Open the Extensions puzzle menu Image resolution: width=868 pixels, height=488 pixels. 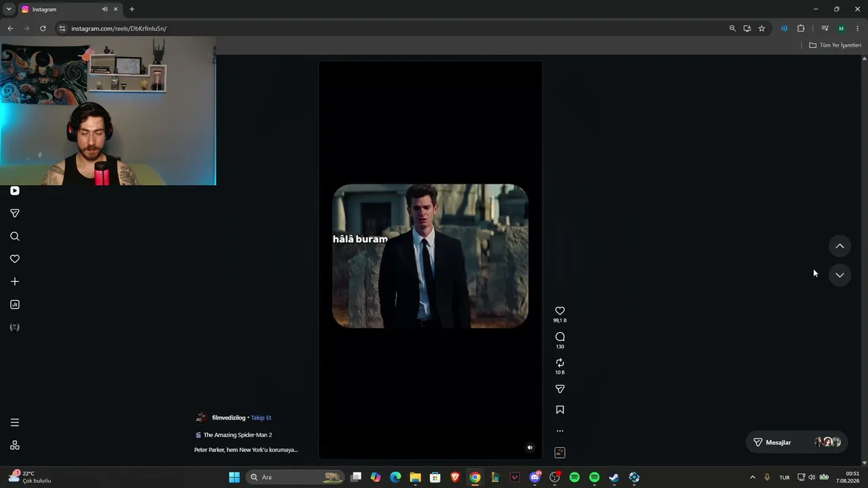[801, 28]
